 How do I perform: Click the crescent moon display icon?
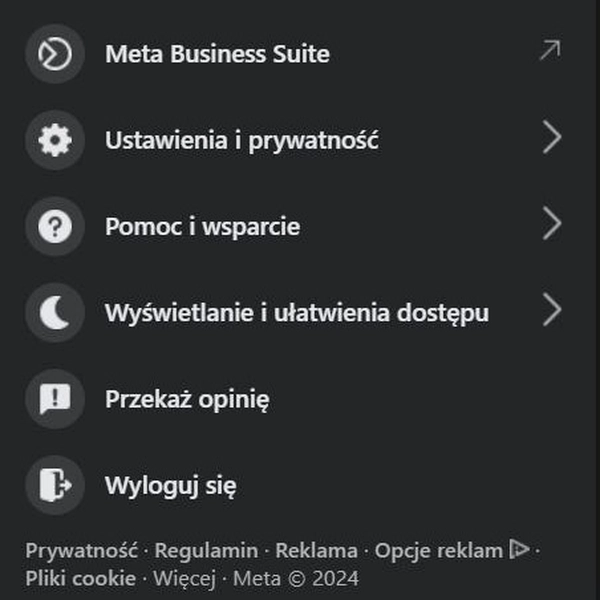pos(55,313)
